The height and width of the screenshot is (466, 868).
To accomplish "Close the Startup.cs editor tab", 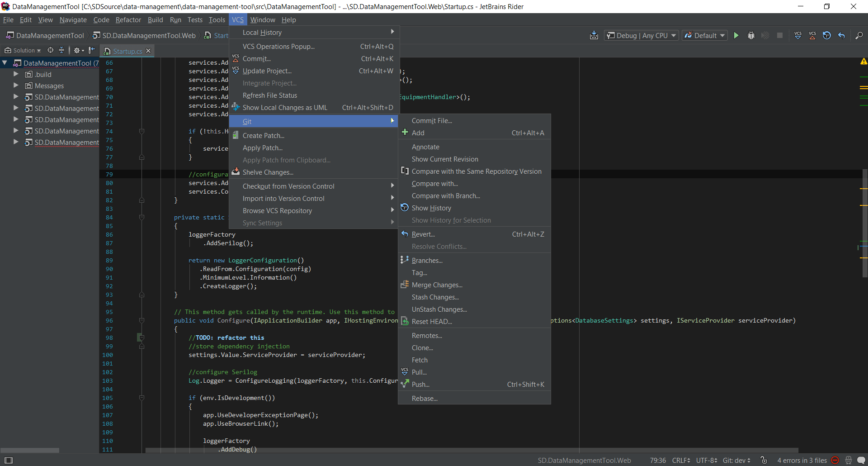I will [x=148, y=51].
